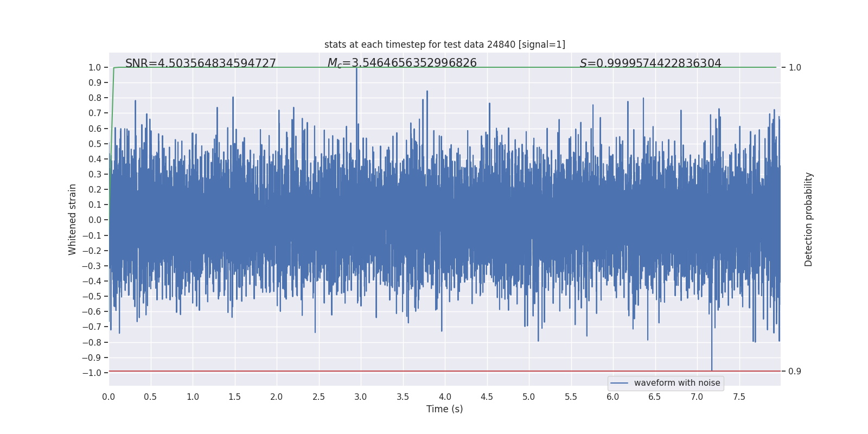Image resolution: width=868 pixels, height=434 pixels.
Task: Click the red threshold line at 0.9
Action: coord(445,371)
